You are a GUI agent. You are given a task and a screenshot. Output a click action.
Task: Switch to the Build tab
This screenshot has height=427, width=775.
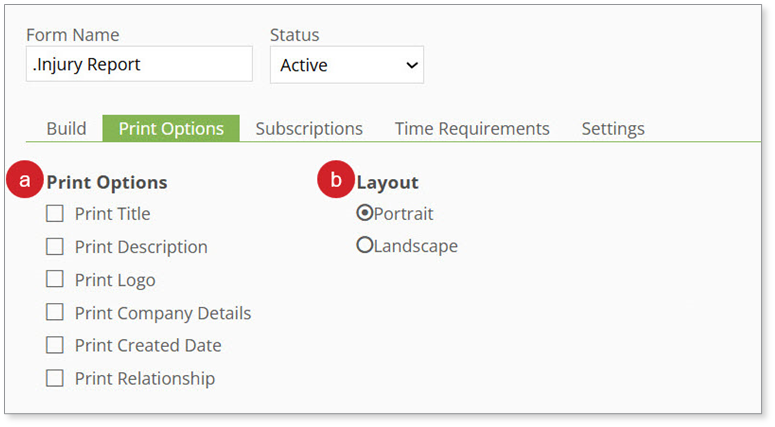66,128
